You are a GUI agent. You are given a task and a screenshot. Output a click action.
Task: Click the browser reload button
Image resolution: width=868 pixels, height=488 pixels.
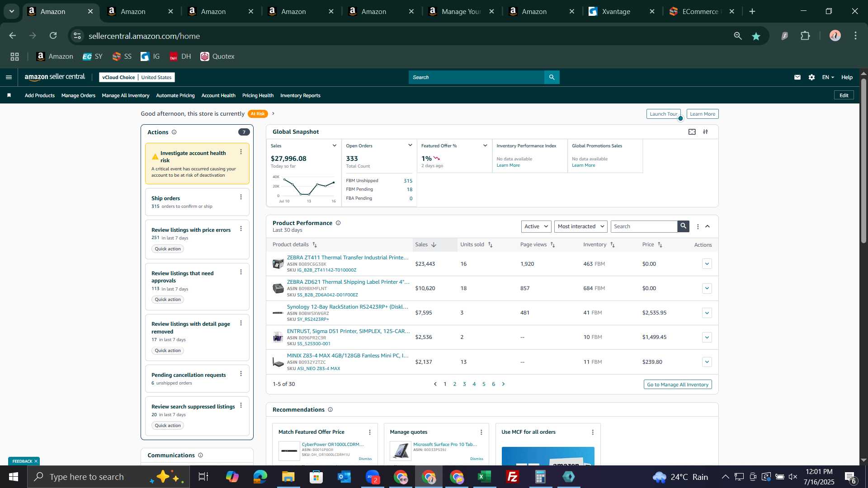point(53,36)
